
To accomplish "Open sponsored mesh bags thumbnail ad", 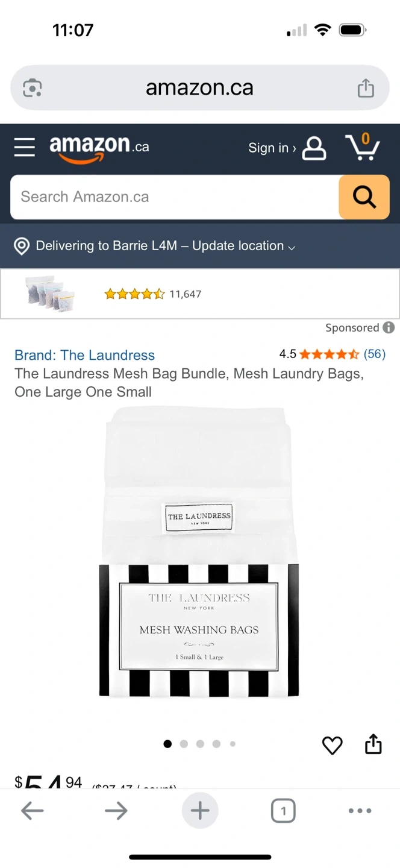I will (x=200, y=294).
